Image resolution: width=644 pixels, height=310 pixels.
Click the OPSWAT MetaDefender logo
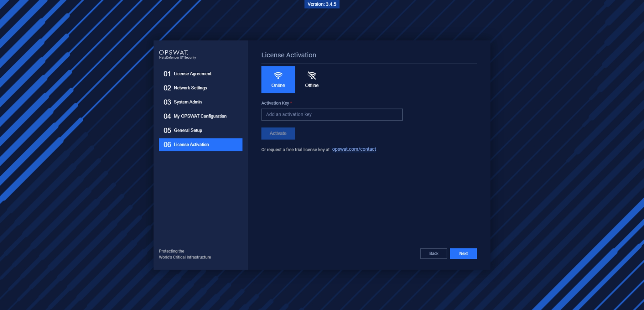(178, 54)
